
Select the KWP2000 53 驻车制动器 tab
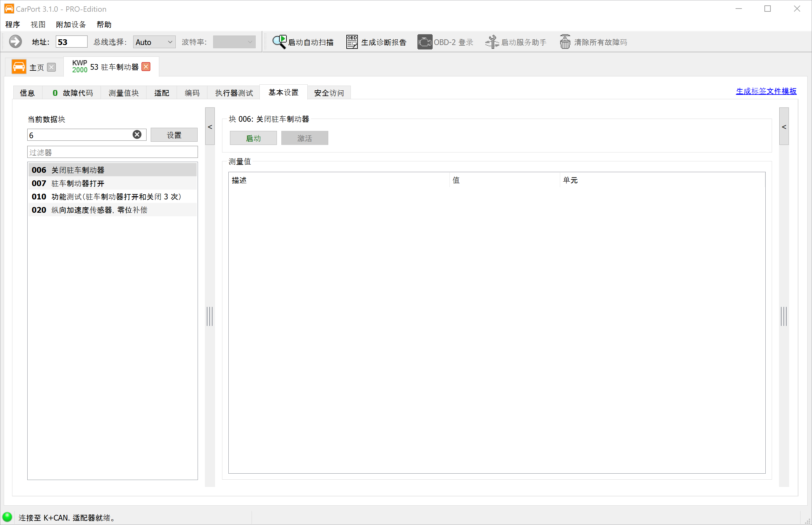tap(111, 67)
